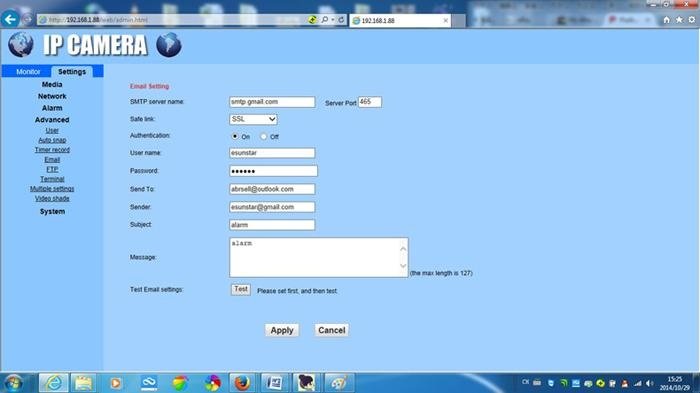The width and height of the screenshot is (700, 393).
Task: Click the Apply button
Action: (x=282, y=330)
